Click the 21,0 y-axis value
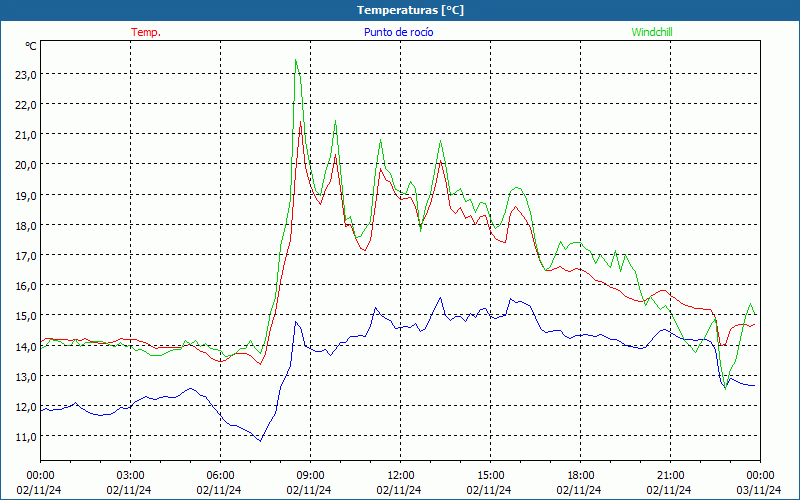 (x=24, y=135)
